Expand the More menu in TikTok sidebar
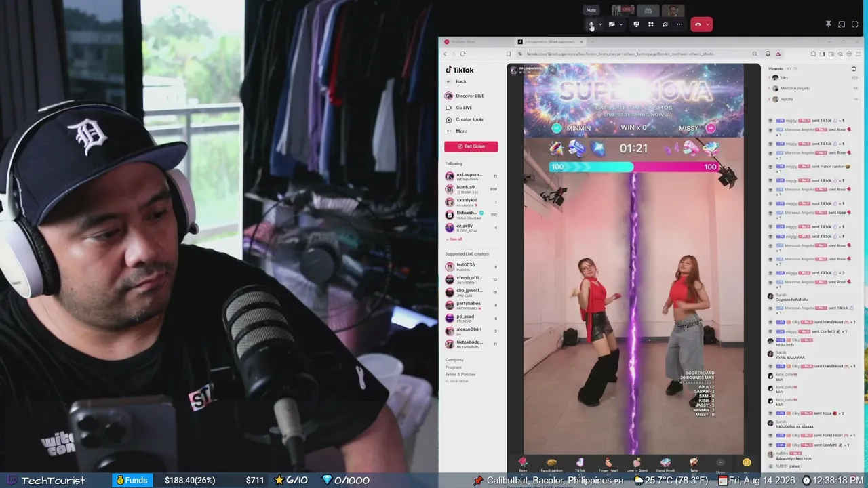Screen dimensions: 868x488 point(456,131)
